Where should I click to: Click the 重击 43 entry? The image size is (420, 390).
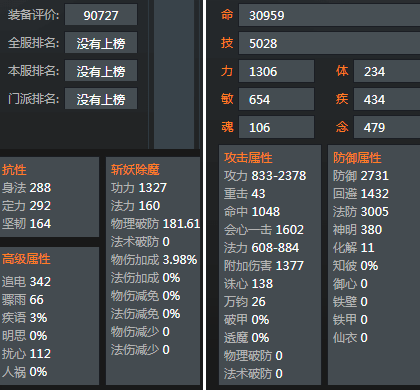[x=245, y=194]
